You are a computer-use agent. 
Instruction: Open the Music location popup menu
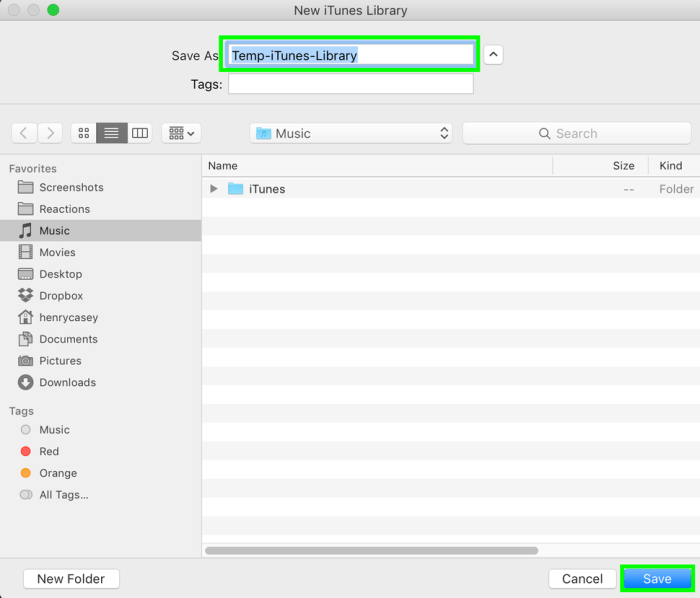point(351,133)
